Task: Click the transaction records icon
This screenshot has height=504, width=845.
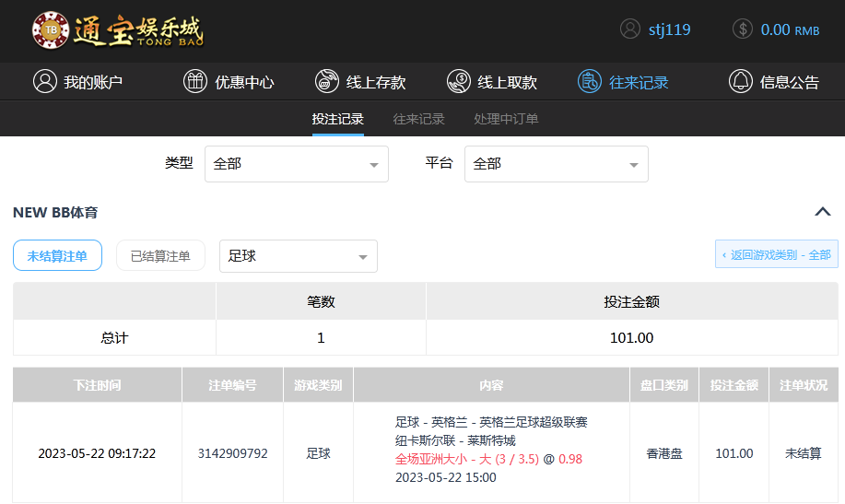Action: pyautogui.click(x=589, y=81)
